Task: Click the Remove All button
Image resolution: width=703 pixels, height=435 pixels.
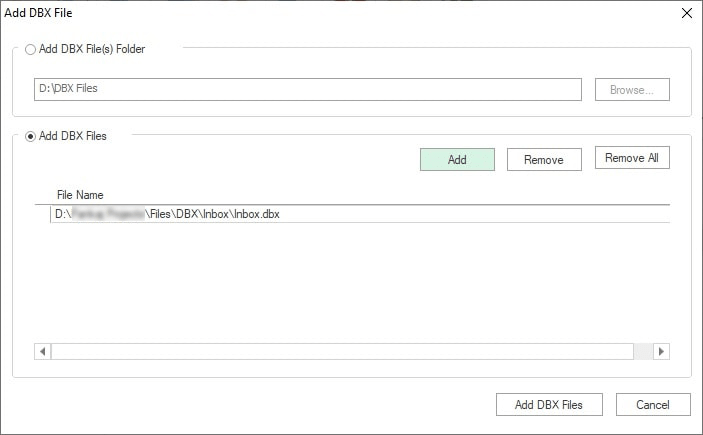Action: [x=632, y=158]
